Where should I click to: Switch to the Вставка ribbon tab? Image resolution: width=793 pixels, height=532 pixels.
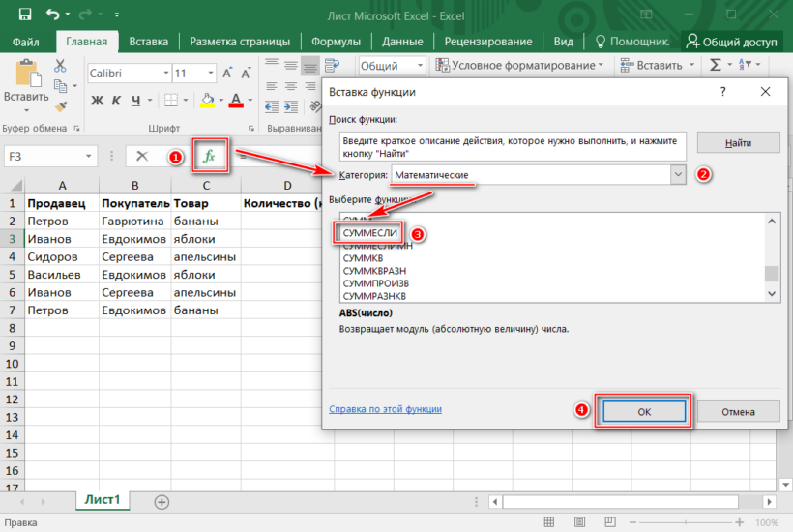point(148,42)
